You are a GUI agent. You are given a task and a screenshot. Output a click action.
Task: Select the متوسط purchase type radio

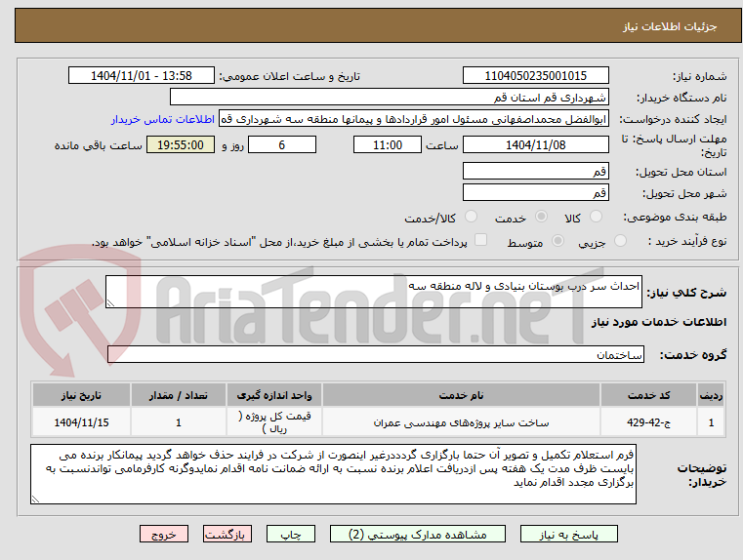pos(558,240)
